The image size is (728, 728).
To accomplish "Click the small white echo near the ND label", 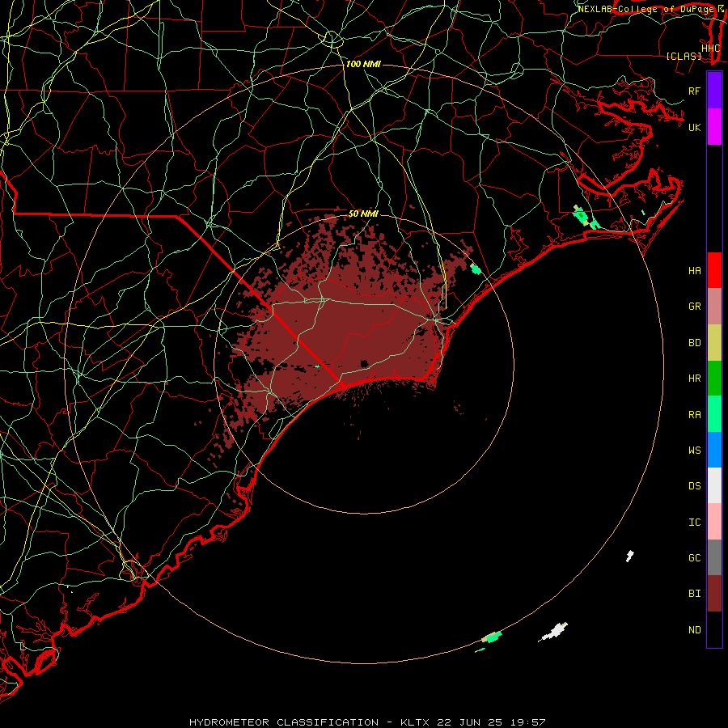I will click(x=629, y=555).
